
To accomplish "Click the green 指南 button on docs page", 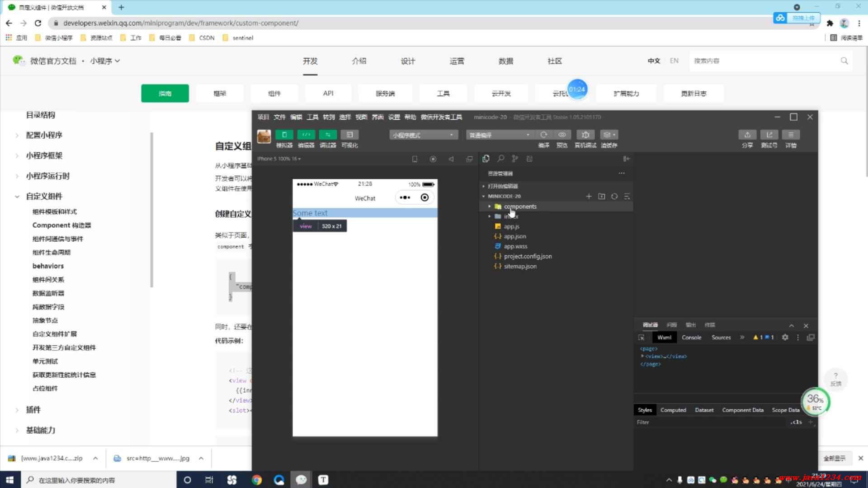I will 165,94.
